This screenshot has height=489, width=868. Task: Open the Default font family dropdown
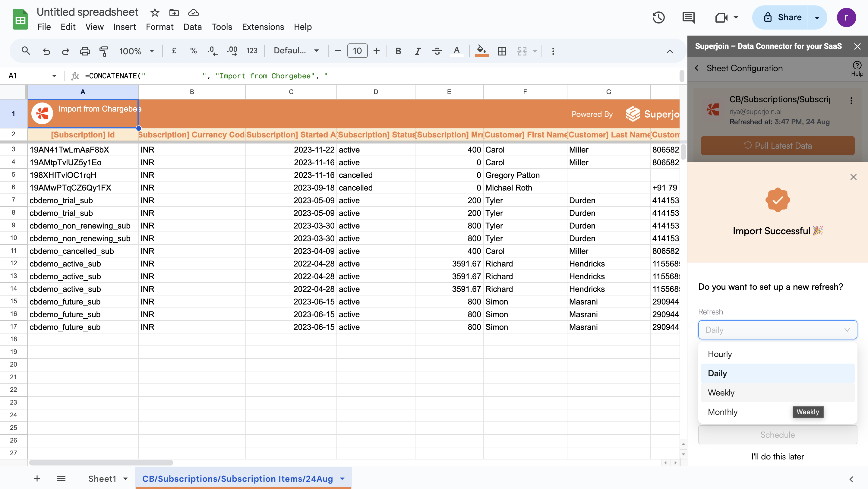coord(296,51)
